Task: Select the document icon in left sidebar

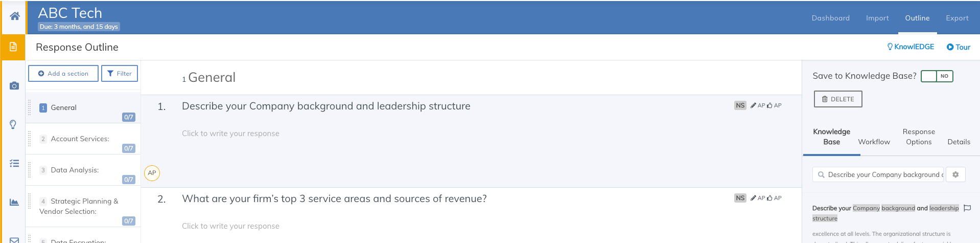Action: pos(13,47)
